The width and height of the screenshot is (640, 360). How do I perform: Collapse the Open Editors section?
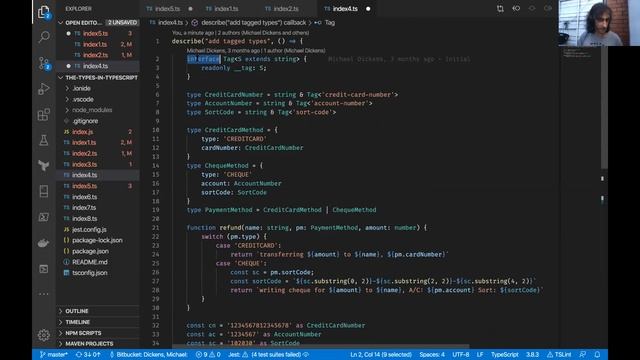pyautogui.click(x=99, y=22)
